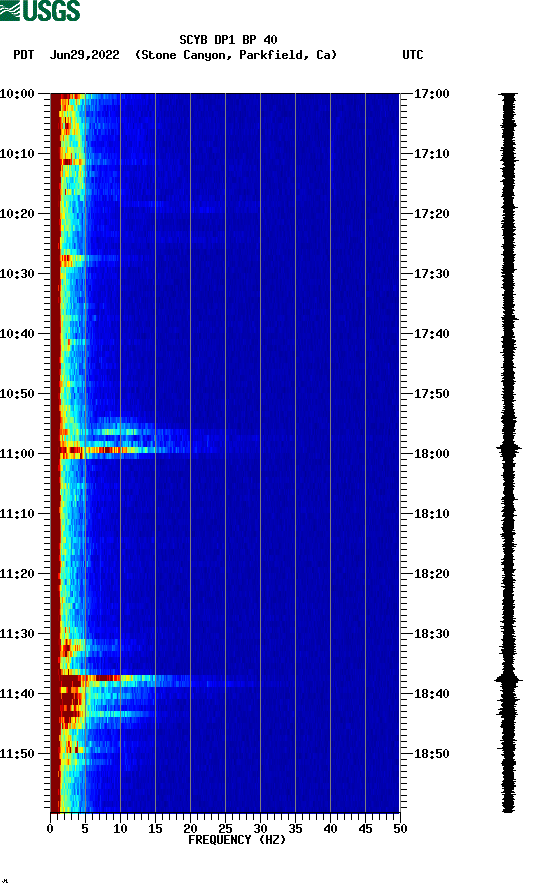Screen dimensions: 552x892
Task: Click the 18:50 UTC time label
Action: pyautogui.click(x=431, y=754)
